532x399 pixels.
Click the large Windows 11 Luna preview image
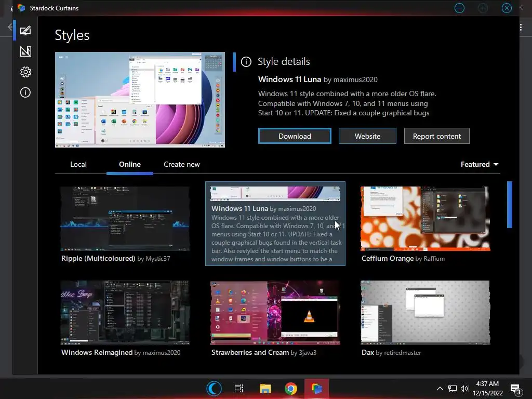[x=140, y=100]
